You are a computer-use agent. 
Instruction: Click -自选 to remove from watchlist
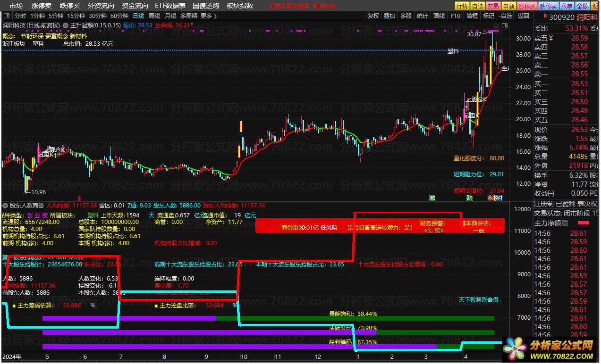(x=506, y=16)
